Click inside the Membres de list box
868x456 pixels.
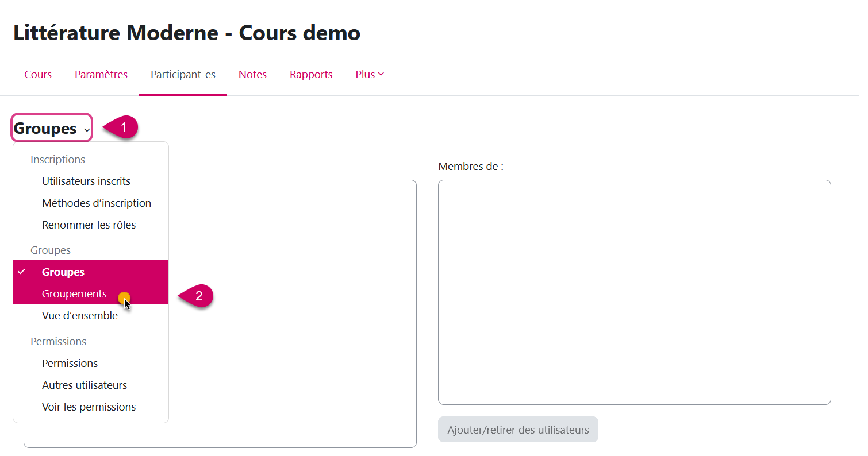pos(634,292)
